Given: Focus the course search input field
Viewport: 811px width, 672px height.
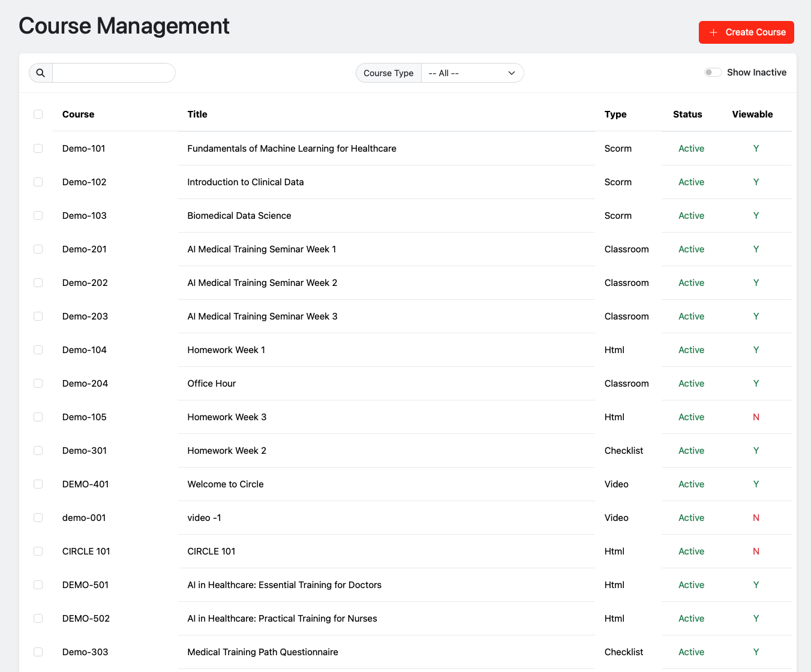Looking at the screenshot, I should click(x=114, y=73).
